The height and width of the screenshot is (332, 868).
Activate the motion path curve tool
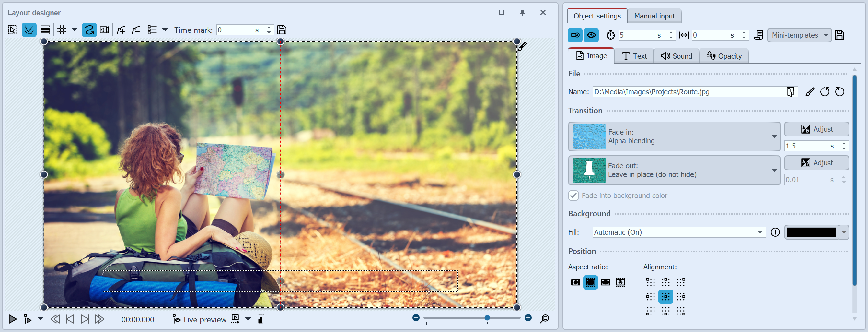(x=90, y=30)
